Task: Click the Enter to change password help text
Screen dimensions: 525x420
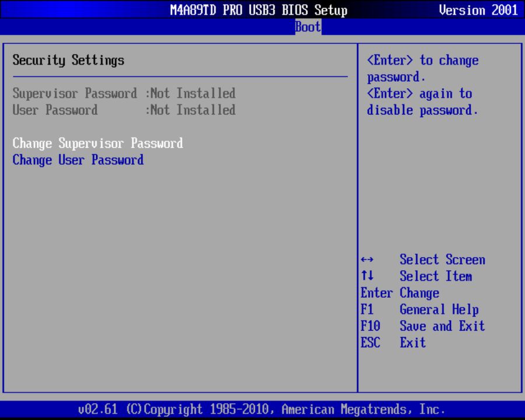Action: pyautogui.click(x=422, y=60)
